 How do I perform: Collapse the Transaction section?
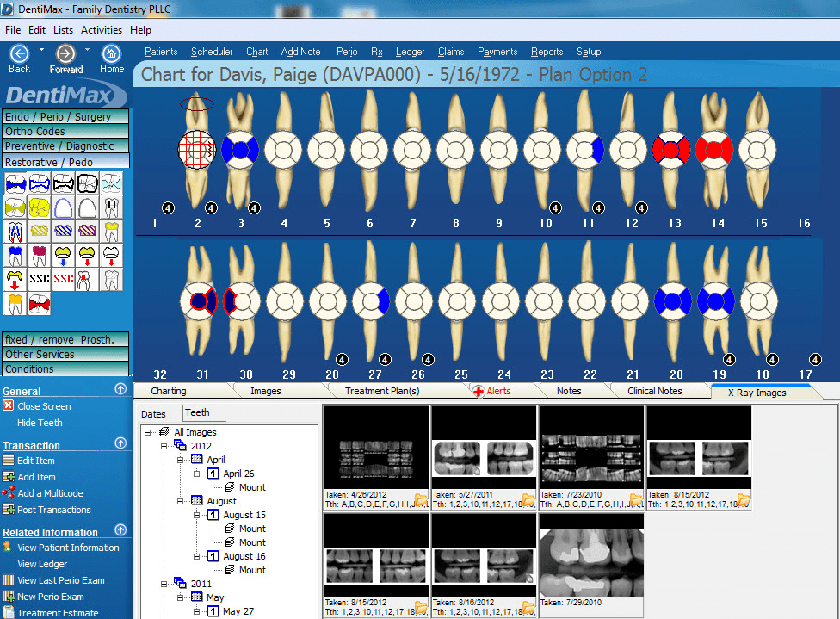point(120,443)
